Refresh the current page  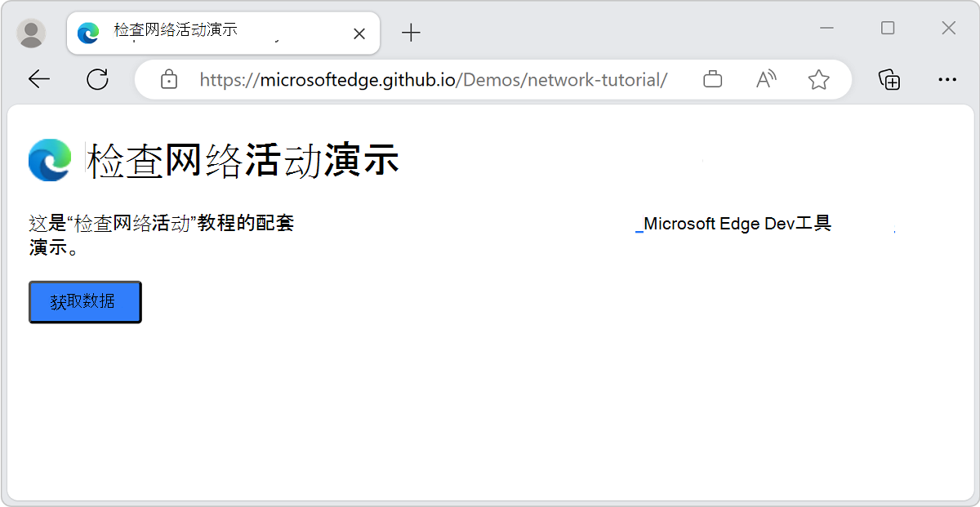click(x=98, y=78)
